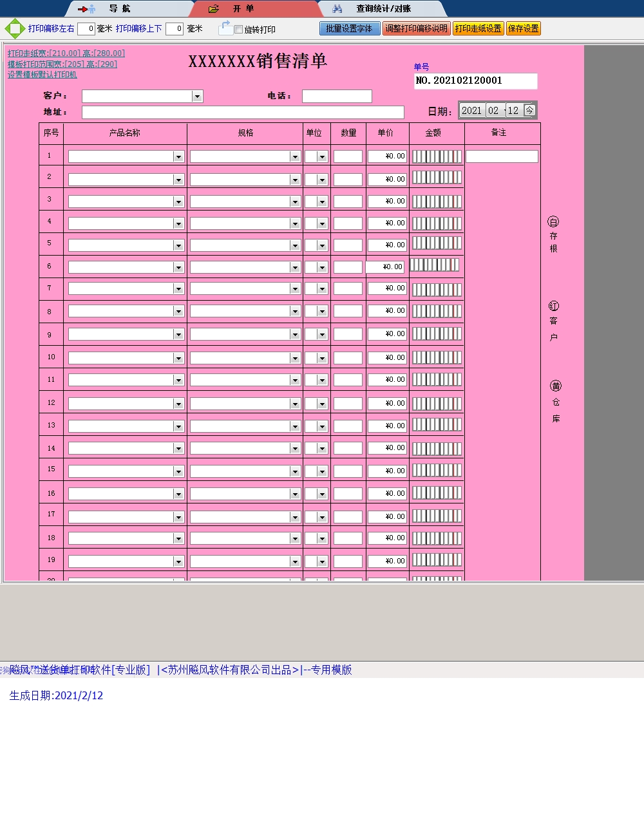
Task: Click the 保存设置 button
Action: [523, 28]
